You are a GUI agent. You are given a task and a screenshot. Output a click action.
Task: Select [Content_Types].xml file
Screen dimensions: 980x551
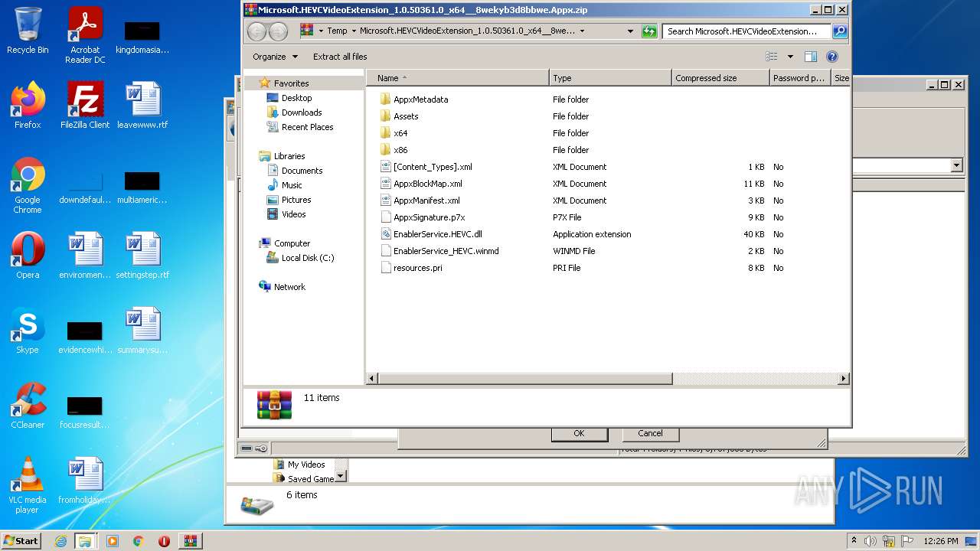pos(433,167)
